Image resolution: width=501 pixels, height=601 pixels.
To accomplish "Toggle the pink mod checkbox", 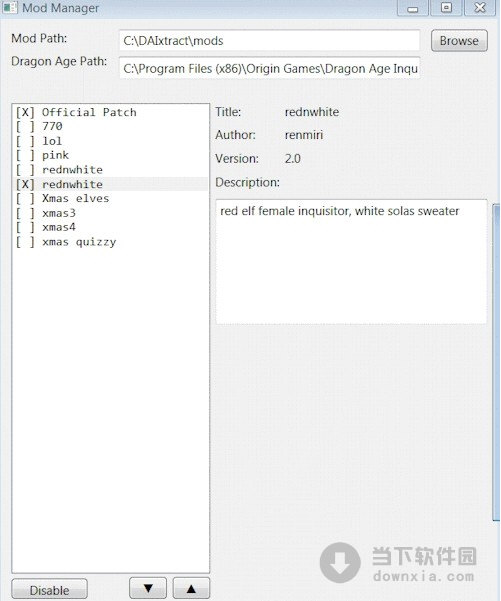I will pyautogui.click(x=25, y=155).
